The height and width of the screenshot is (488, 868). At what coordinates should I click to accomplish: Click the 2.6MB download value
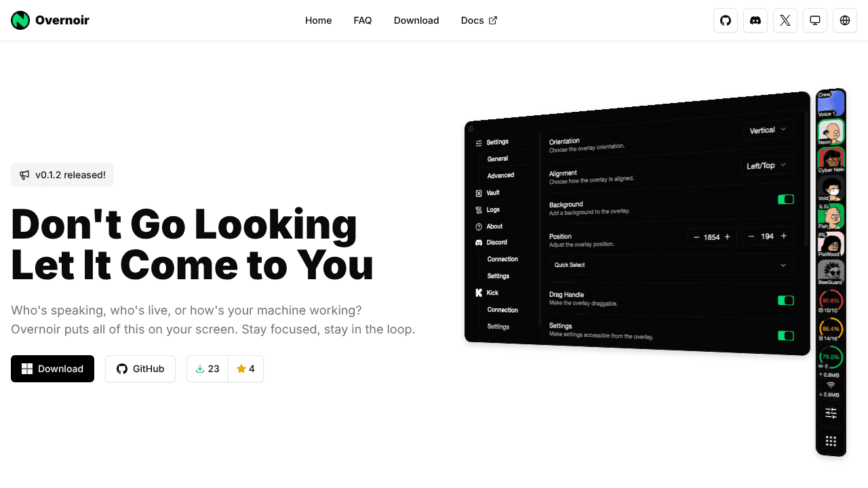pos(831,394)
